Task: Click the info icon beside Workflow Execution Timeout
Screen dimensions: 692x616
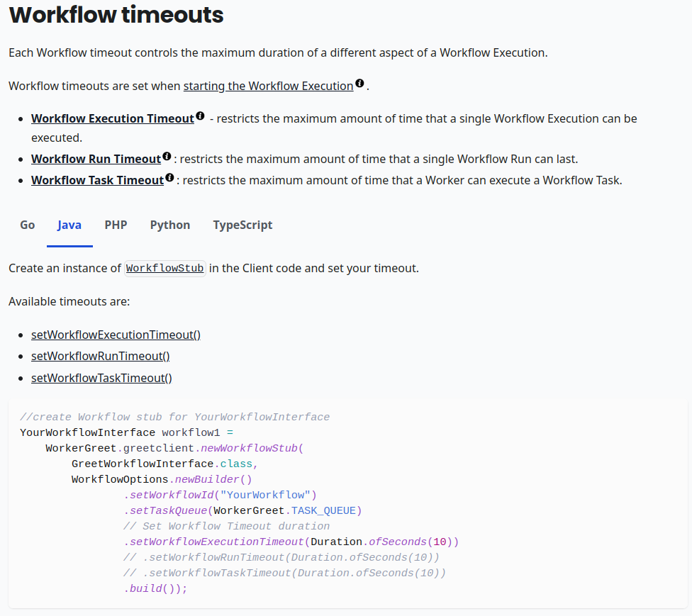Action: click(200, 114)
